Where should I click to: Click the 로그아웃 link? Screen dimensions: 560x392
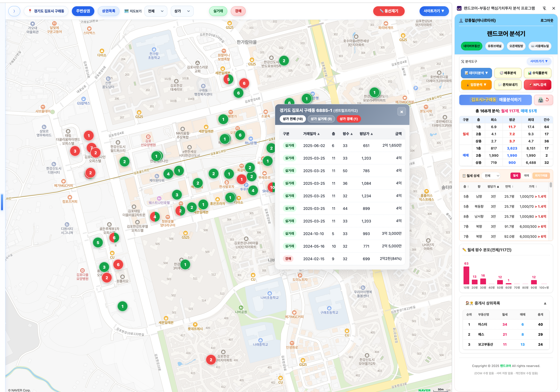pyautogui.click(x=547, y=20)
